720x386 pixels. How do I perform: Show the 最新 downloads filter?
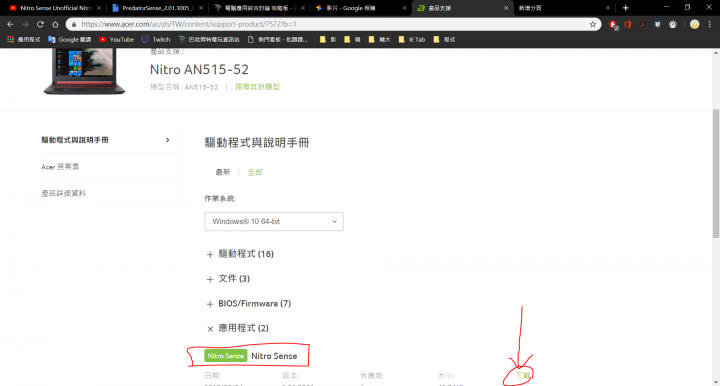(223, 172)
